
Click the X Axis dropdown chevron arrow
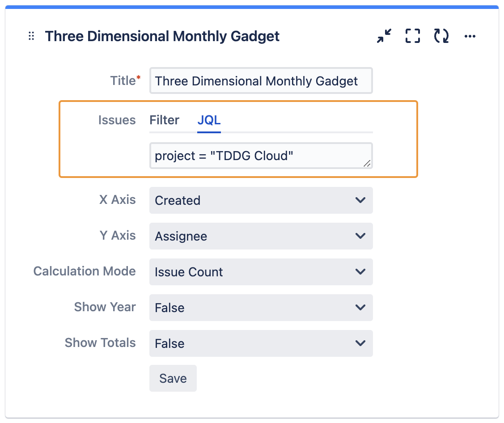tap(360, 200)
